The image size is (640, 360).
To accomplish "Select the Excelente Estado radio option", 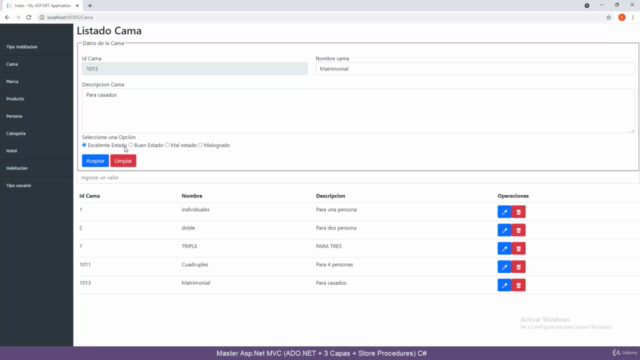I will [84, 145].
